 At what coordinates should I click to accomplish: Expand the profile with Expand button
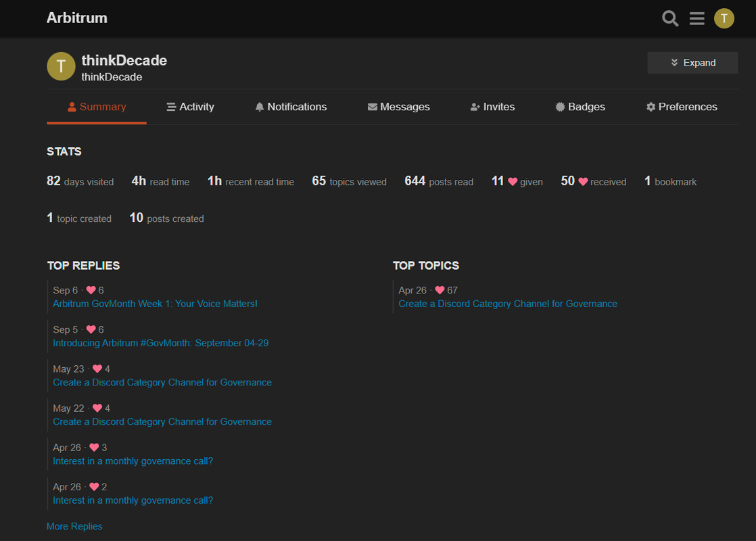692,63
